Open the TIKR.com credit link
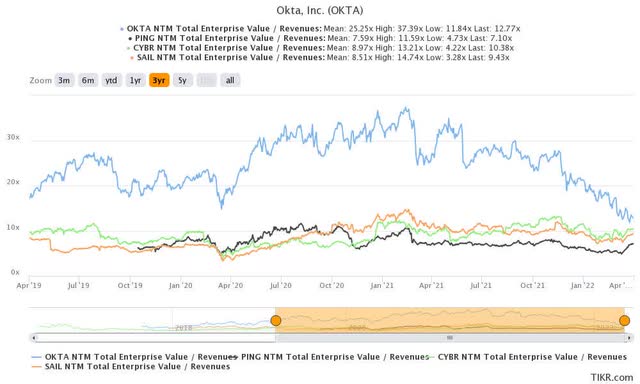Image resolution: width=640 pixels, height=384 pixels. [x=612, y=377]
